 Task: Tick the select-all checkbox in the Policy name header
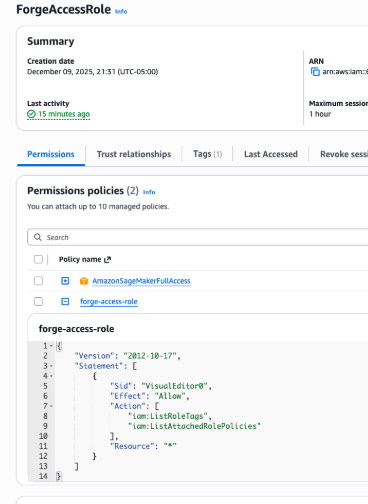click(38, 259)
